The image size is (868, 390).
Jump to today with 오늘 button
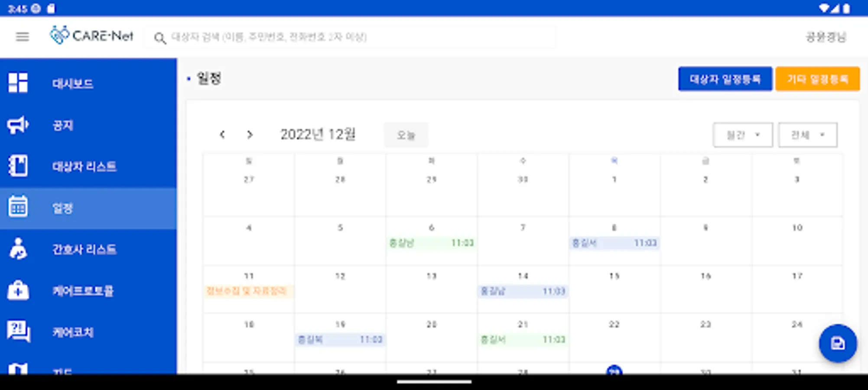[x=406, y=135]
